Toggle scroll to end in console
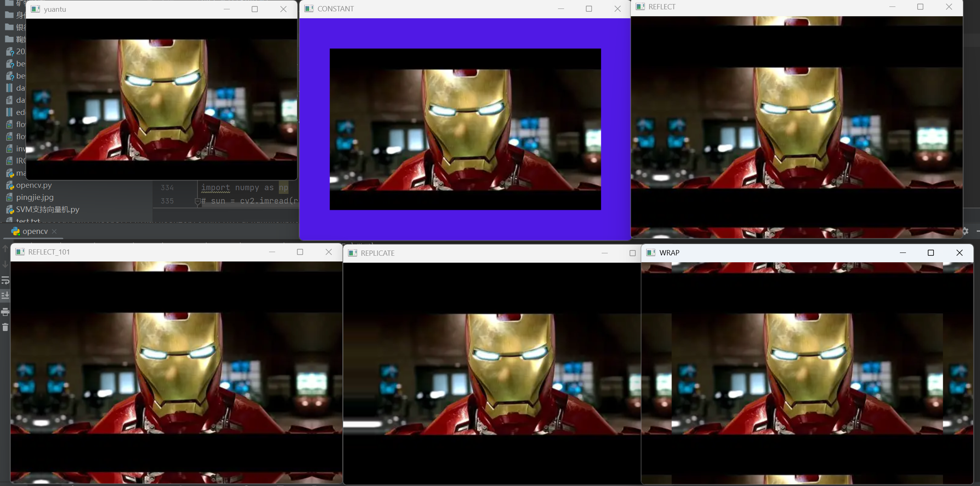 pos(5,296)
